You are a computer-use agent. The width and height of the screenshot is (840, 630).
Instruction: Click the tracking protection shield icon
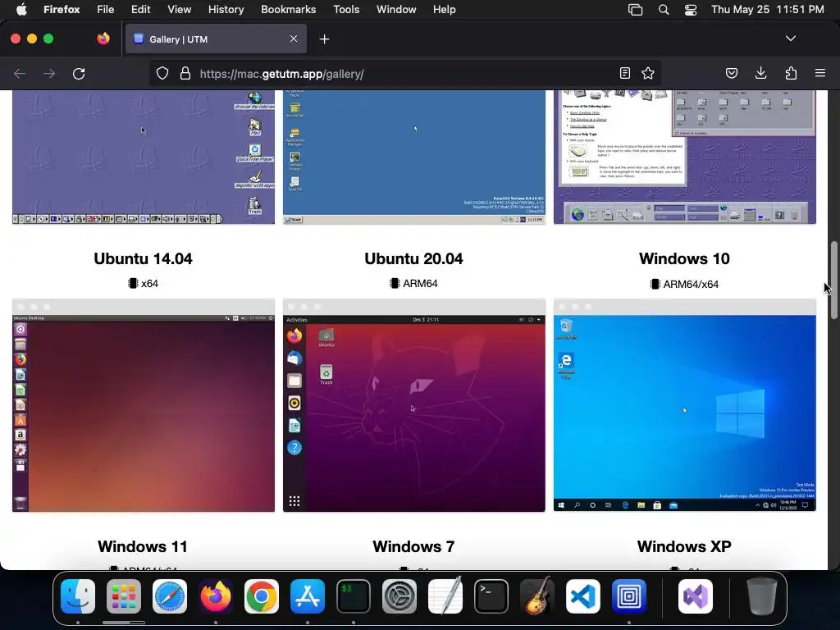pyautogui.click(x=162, y=73)
